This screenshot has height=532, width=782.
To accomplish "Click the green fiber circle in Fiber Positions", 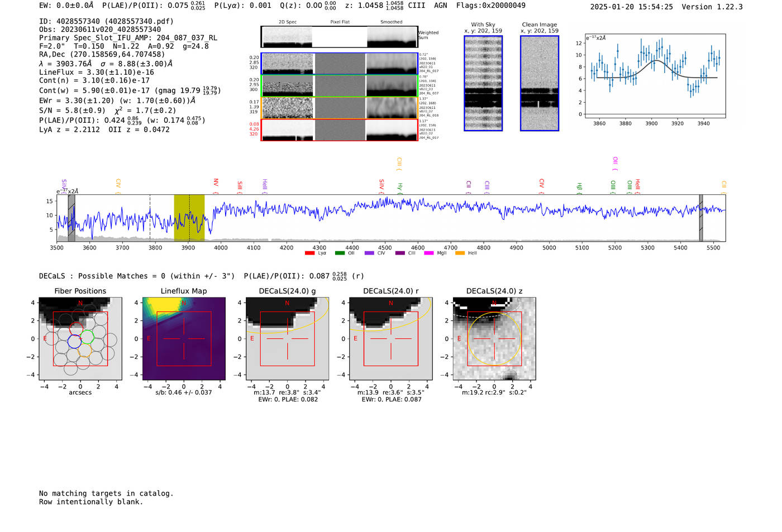I will pos(87,337).
